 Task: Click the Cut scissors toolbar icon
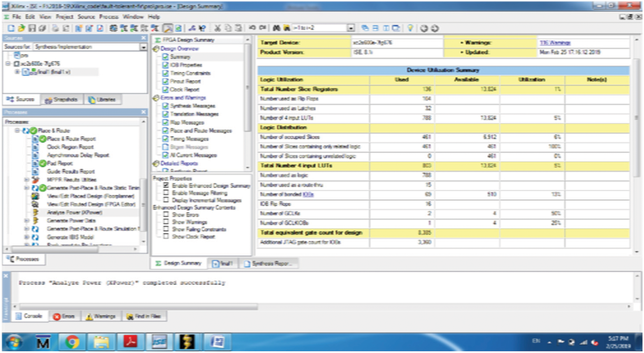tap(218, 28)
